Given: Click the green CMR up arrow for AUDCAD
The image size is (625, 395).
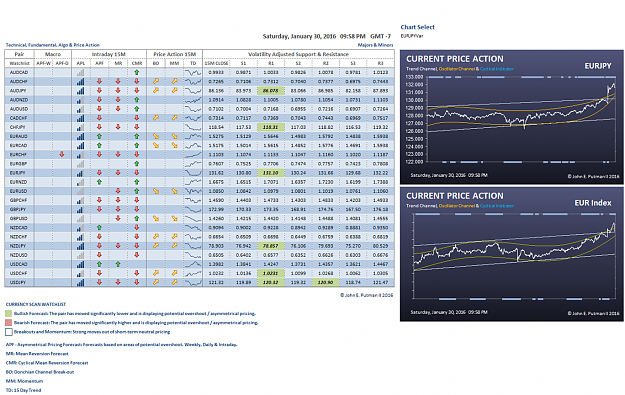Looking at the screenshot, I should [x=137, y=73].
